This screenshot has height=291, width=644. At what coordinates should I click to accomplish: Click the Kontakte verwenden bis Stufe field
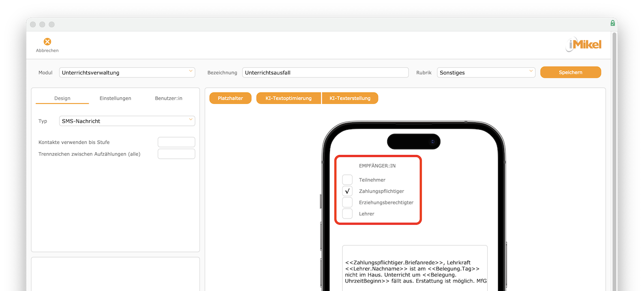pyautogui.click(x=176, y=142)
